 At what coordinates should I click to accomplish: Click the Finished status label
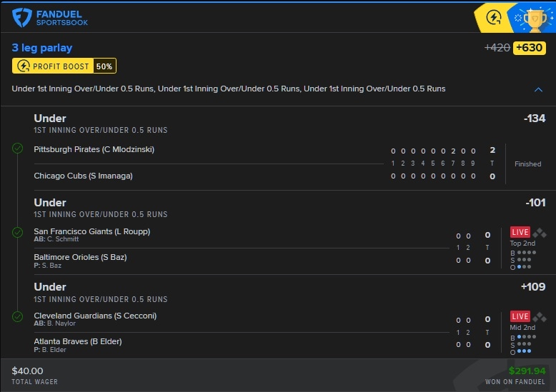527,164
